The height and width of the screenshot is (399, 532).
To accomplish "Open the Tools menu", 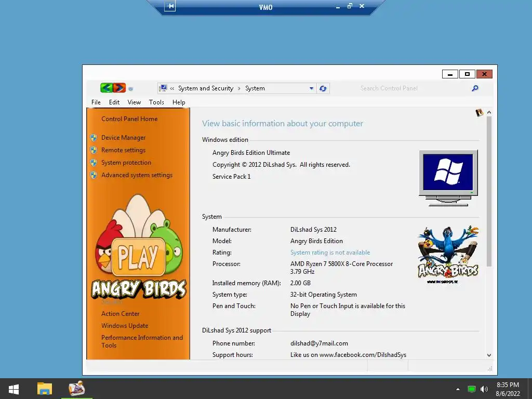I will [156, 102].
